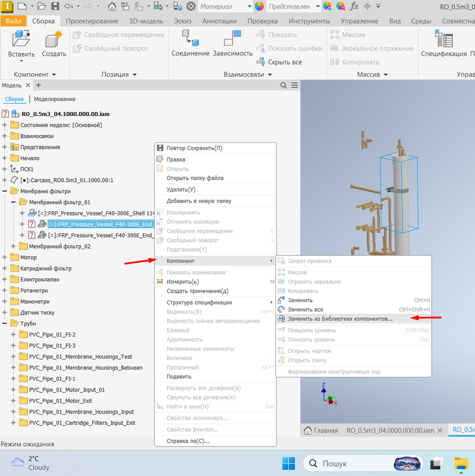Click the New file icon in quick access toolbar
475x476 pixels.
[22, 6]
